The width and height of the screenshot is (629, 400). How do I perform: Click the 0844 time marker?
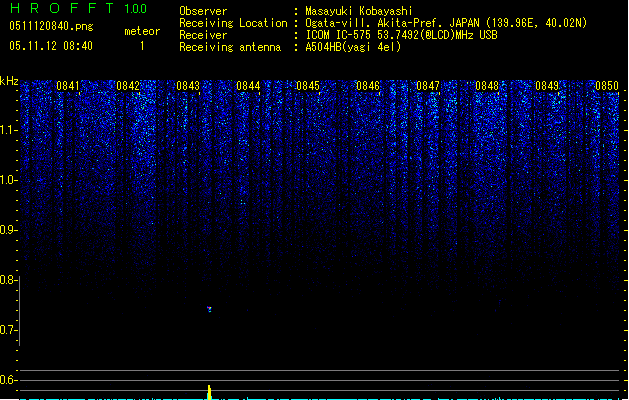click(x=248, y=86)
